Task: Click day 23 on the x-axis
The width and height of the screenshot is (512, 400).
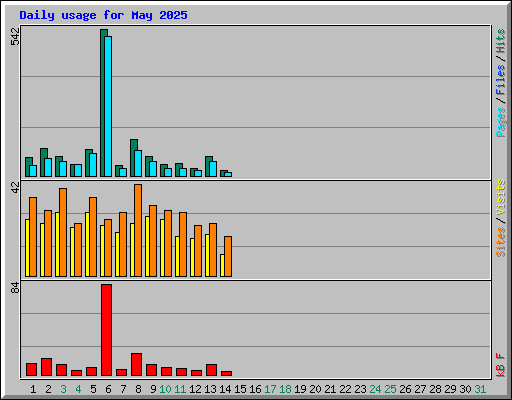Action: pos(360,389)
